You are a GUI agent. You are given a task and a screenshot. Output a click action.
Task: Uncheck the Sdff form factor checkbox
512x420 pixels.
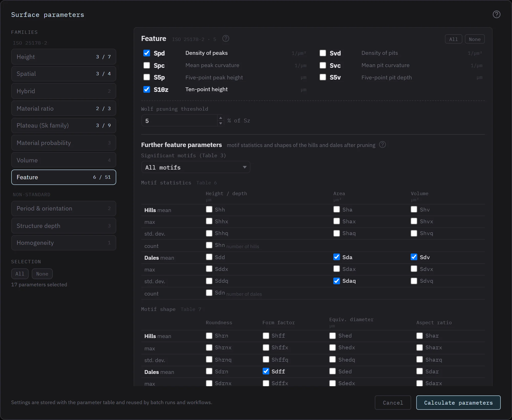pyautogui.click(x=266, y=371)
